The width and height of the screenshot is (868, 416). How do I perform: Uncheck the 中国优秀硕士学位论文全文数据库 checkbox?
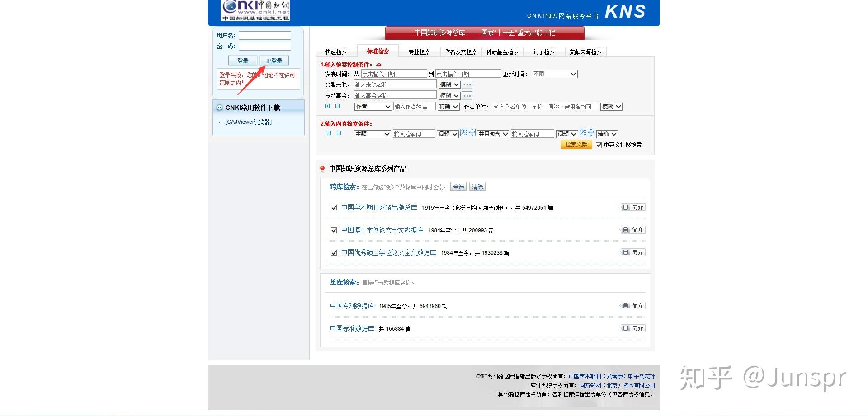[x=334, y=253]
